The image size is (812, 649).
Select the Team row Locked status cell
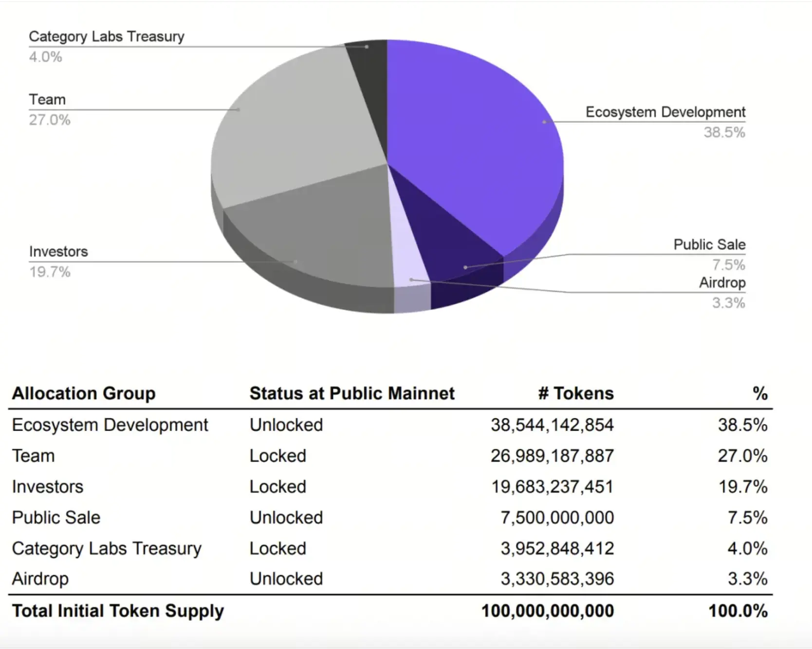(278, 456)
